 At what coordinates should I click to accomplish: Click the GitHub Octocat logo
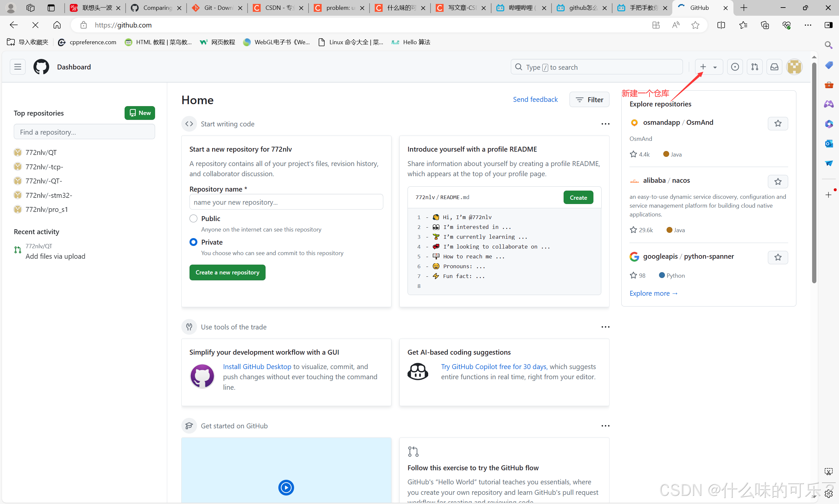coord(41,67)
